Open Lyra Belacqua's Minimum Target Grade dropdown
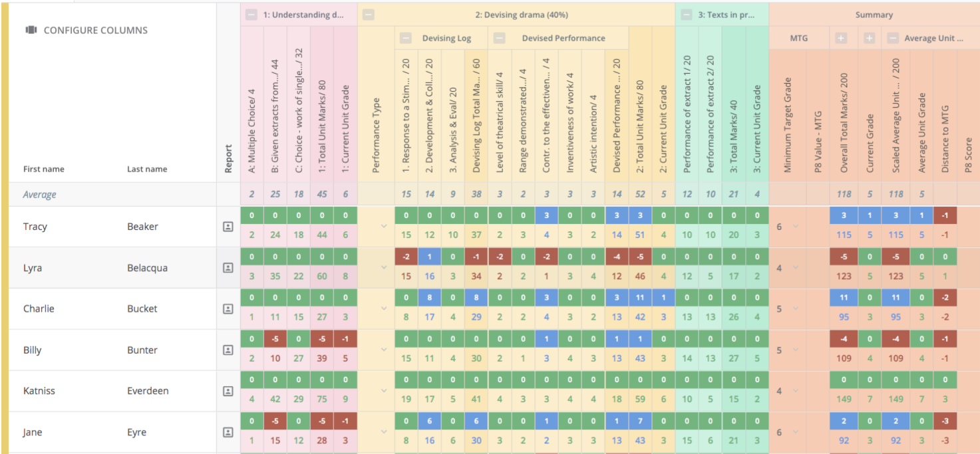This screenshot has width=980, height=454. tap(794, 268)
